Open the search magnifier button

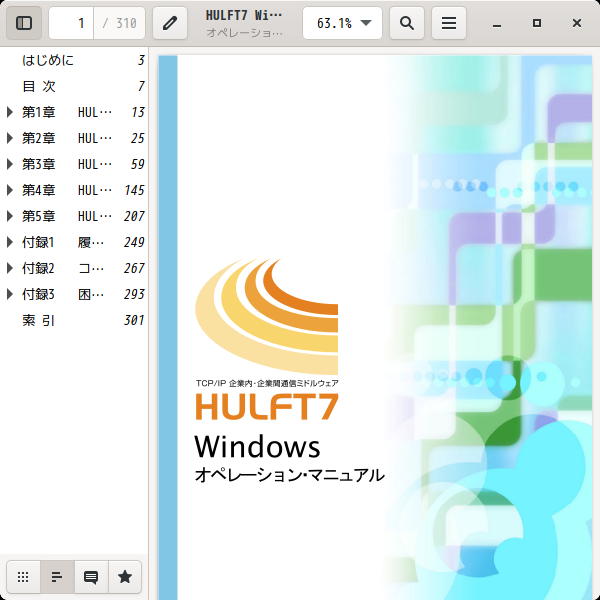coord(407,23)
